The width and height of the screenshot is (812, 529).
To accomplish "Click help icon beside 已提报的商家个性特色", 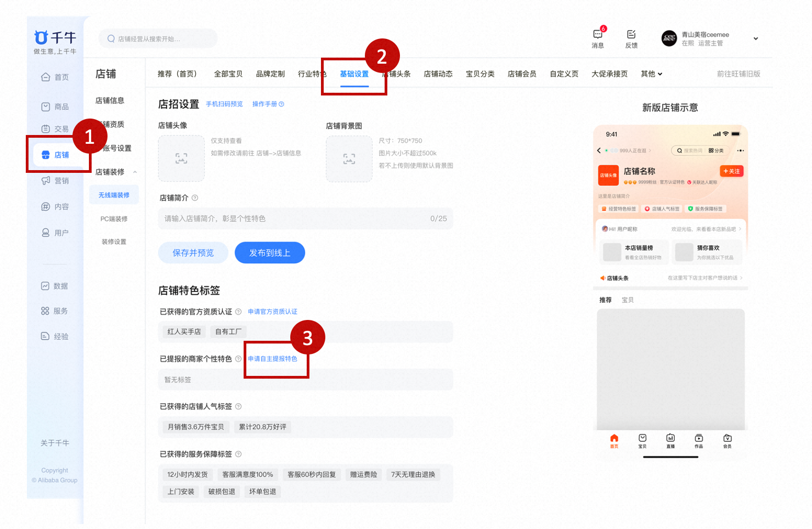I will pos(238,359).
